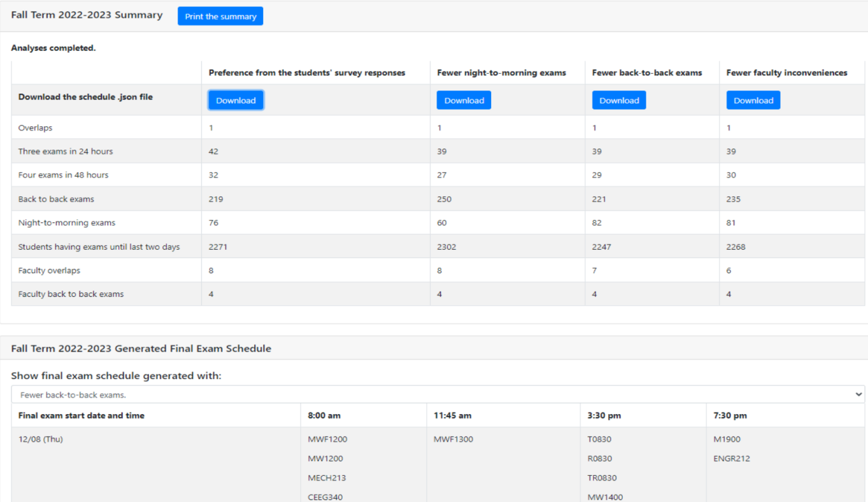The height and width of the screenshot is (502, 868).
Task: Click 'Students having exams until last two days'
Action: coord(99,247)
